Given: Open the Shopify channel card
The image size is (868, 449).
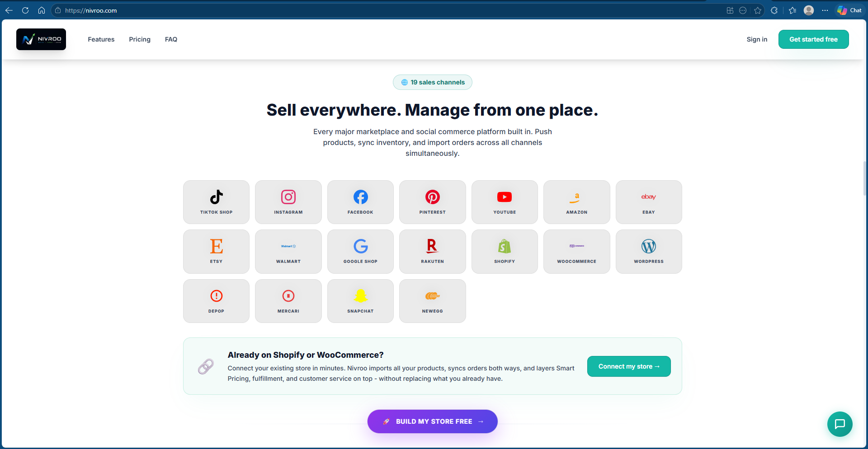Looking at the screenshot, I should point(505,252).
